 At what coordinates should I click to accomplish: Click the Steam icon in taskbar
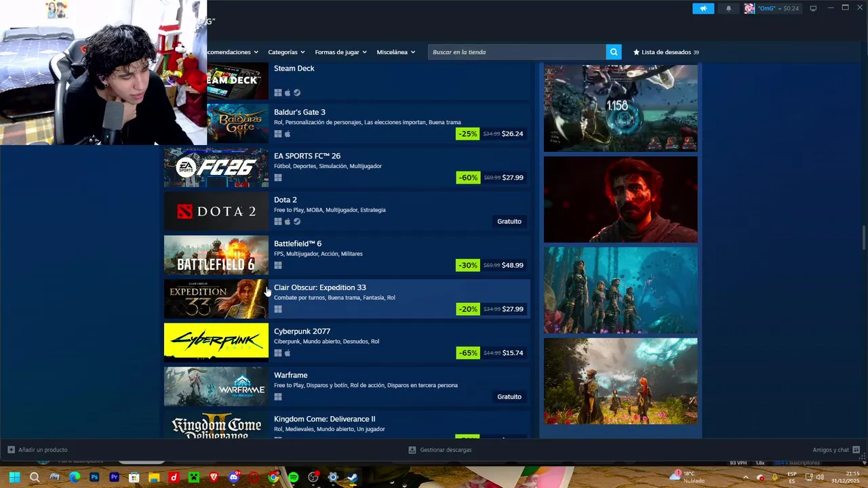tap(353, 477)
